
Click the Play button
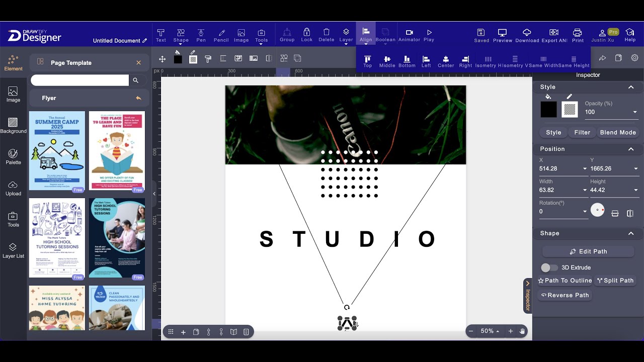tap(429, 35)
